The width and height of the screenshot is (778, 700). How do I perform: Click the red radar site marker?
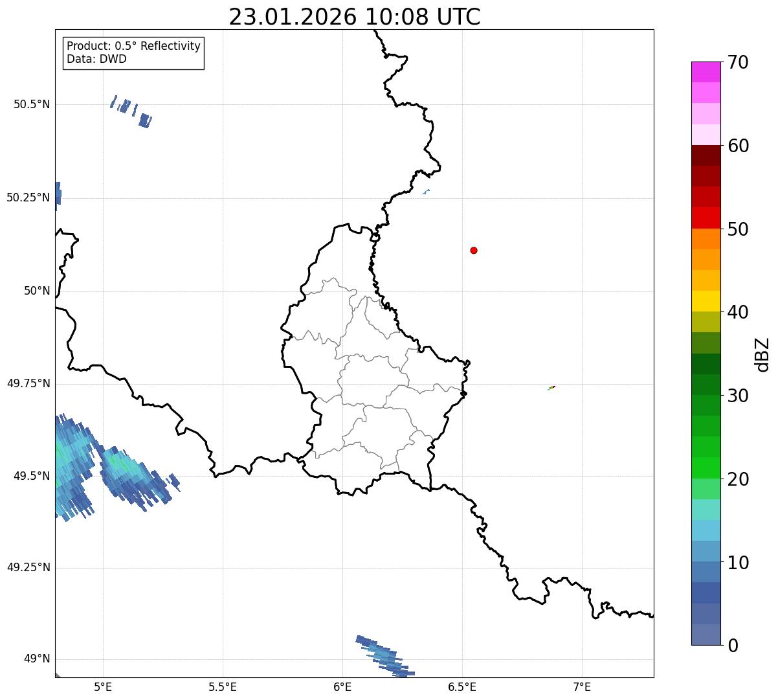coord(474,251)
